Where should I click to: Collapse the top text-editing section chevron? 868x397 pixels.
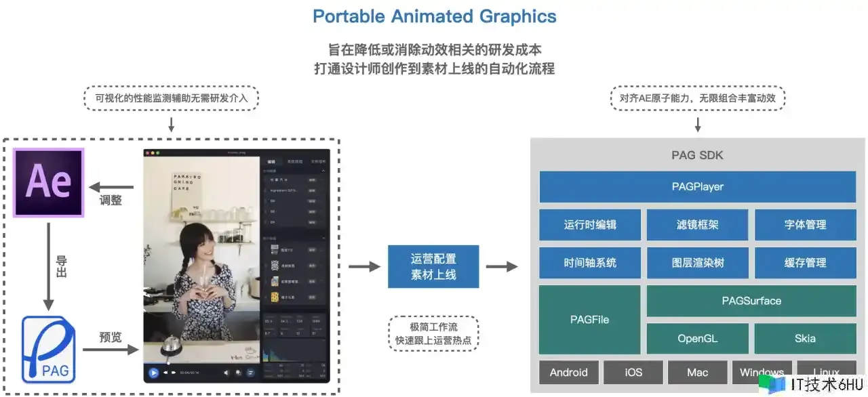tap(323, 171)
